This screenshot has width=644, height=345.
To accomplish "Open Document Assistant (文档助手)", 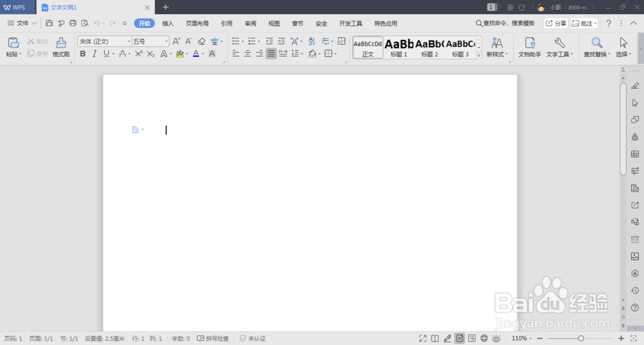I will coord(529,47).
